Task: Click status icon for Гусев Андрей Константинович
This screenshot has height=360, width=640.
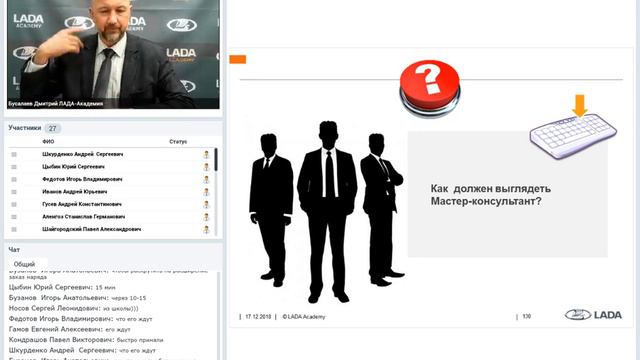Action: (207, 204)
